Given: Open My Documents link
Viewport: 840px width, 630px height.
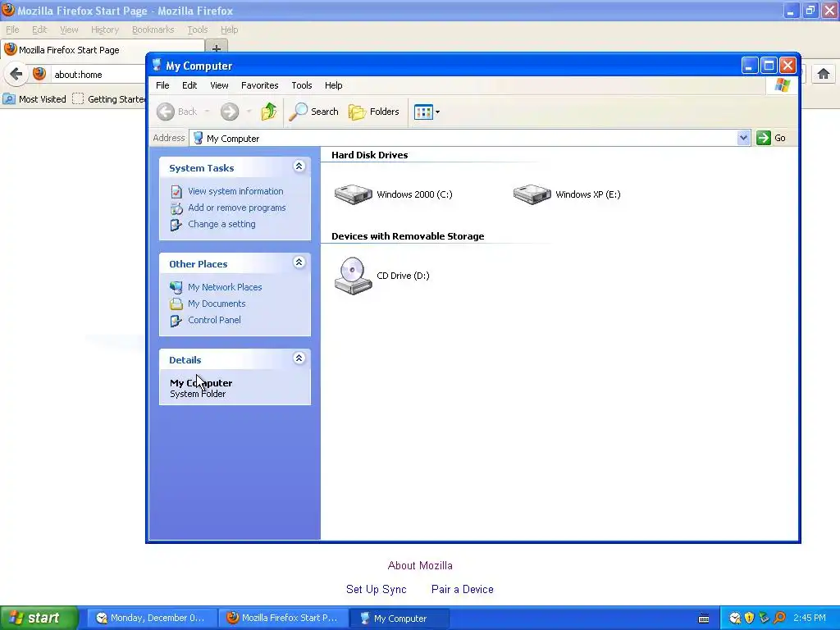Looking at the screenshot, I should 217,304.
